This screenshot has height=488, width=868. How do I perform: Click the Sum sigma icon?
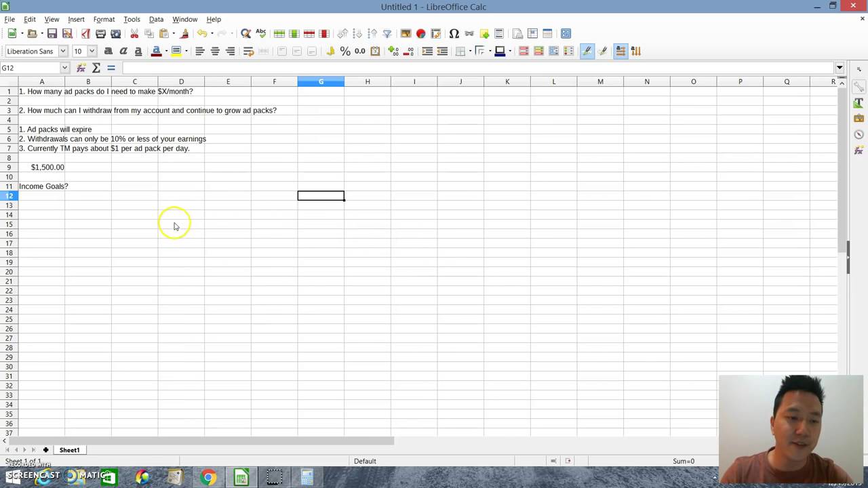click(x=96, y=68)
